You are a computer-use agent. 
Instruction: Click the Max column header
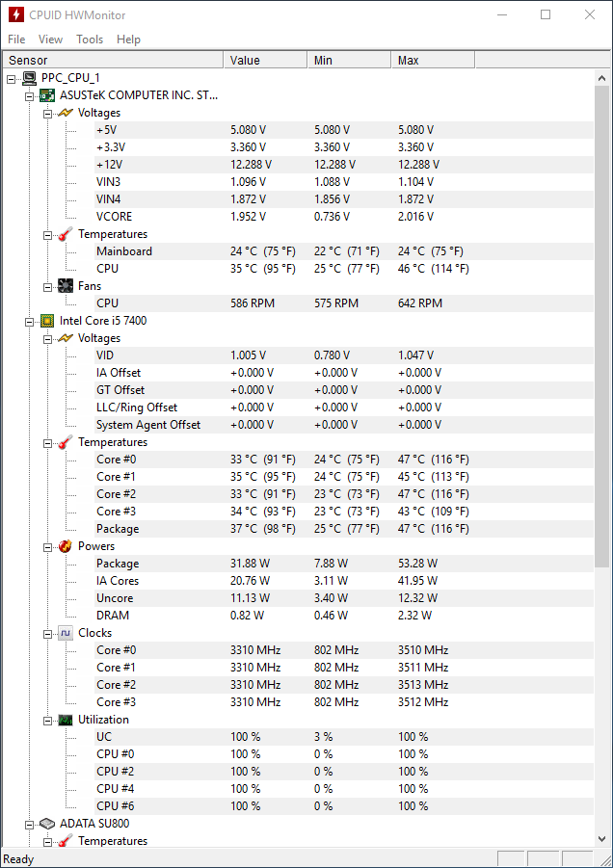433,60
